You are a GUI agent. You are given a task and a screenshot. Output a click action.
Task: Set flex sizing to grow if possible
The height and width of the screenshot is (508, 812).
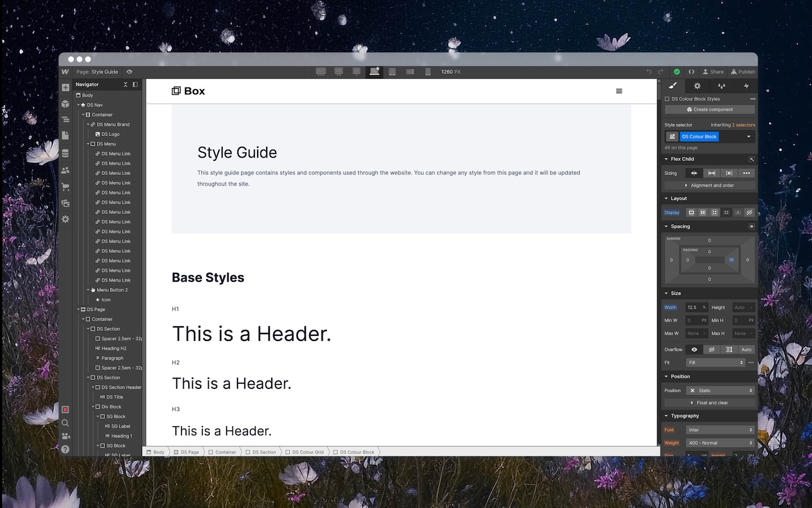pyautogui.click(x=712, y=173)
